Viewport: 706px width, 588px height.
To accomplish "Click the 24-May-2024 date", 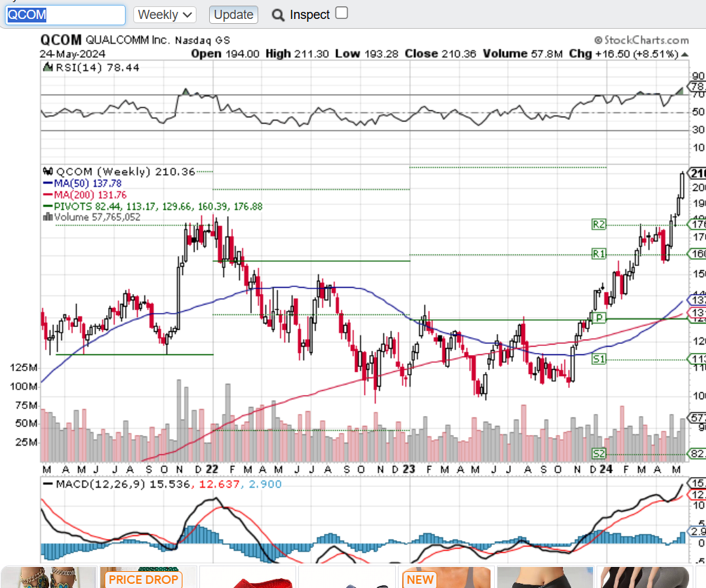I will point(72,54).
